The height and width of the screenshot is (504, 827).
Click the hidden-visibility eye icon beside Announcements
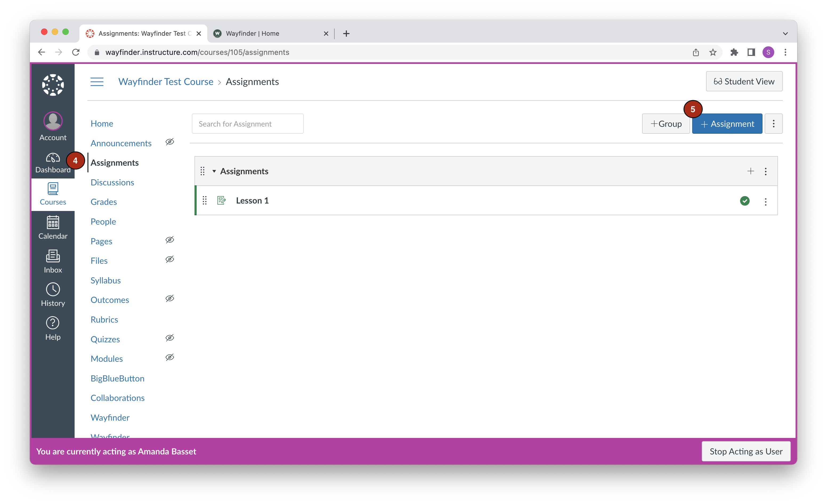click(x=170, y=142)
